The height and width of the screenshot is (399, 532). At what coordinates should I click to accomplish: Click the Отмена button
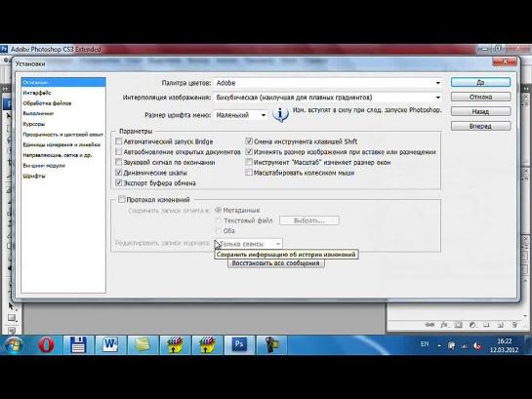pyautogui.click(x=480, y=97)
